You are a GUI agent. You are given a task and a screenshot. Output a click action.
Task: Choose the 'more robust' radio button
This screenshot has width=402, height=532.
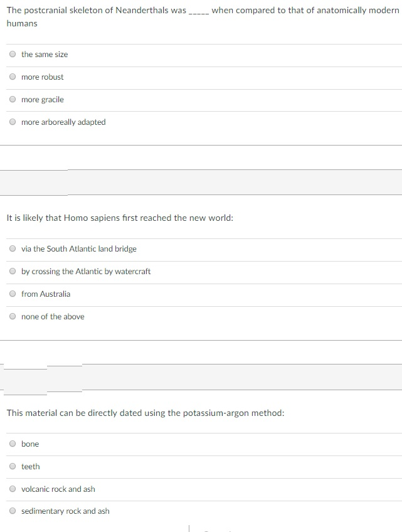tap(13, 77)
